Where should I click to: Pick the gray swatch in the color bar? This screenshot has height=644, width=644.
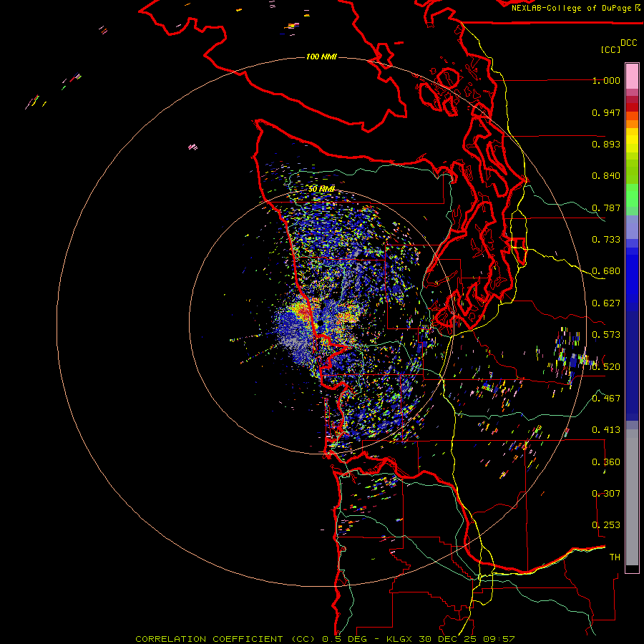coord(632,497)
